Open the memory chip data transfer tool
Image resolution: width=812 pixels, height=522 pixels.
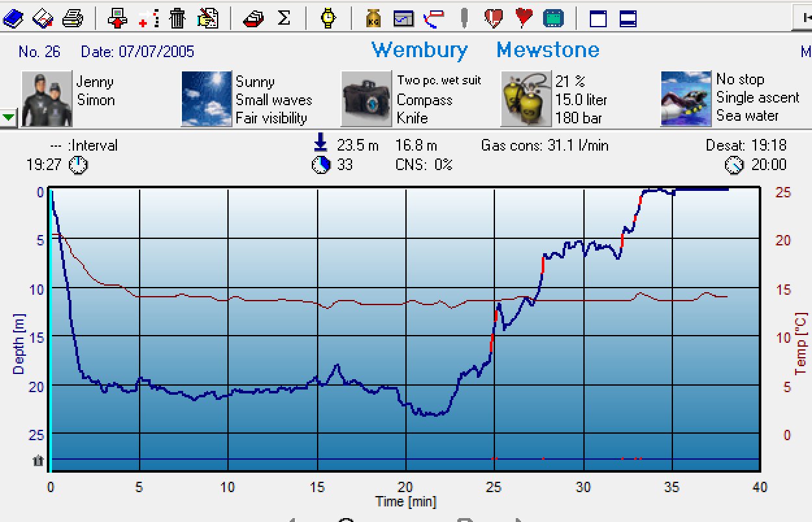point(553,18)
